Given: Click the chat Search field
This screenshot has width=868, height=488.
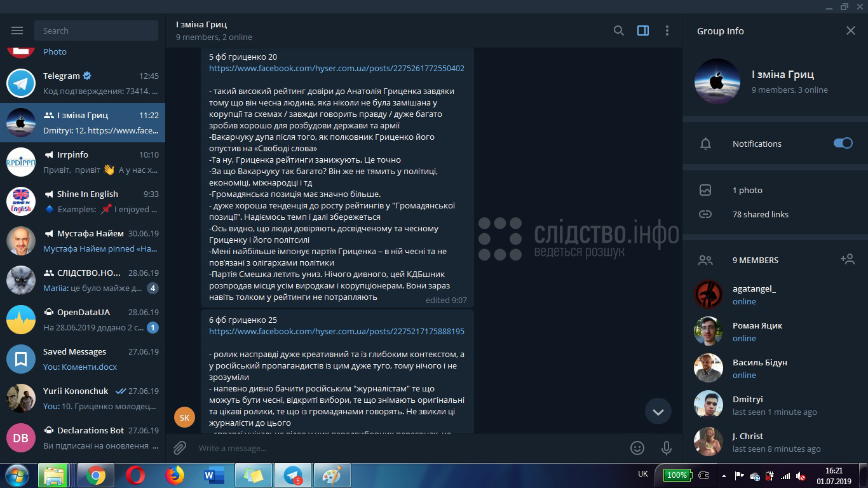Looking at the screenshot, I should coord(97,30).
